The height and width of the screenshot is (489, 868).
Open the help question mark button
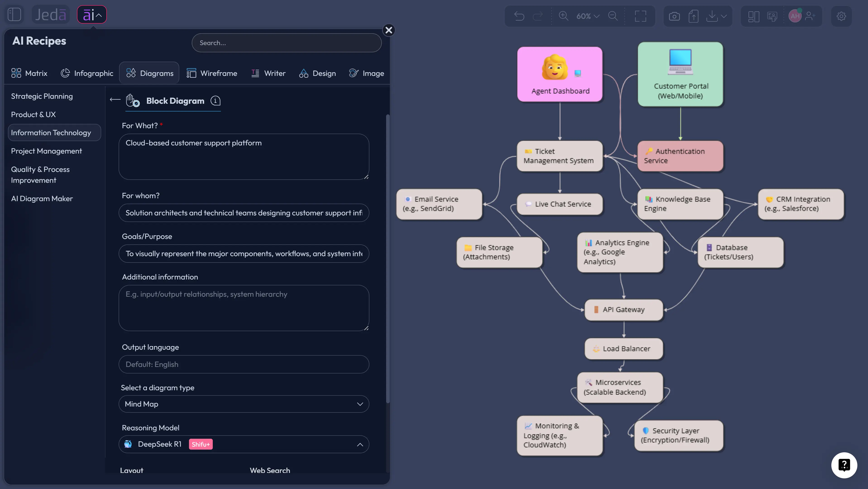(x=844, y=465)
